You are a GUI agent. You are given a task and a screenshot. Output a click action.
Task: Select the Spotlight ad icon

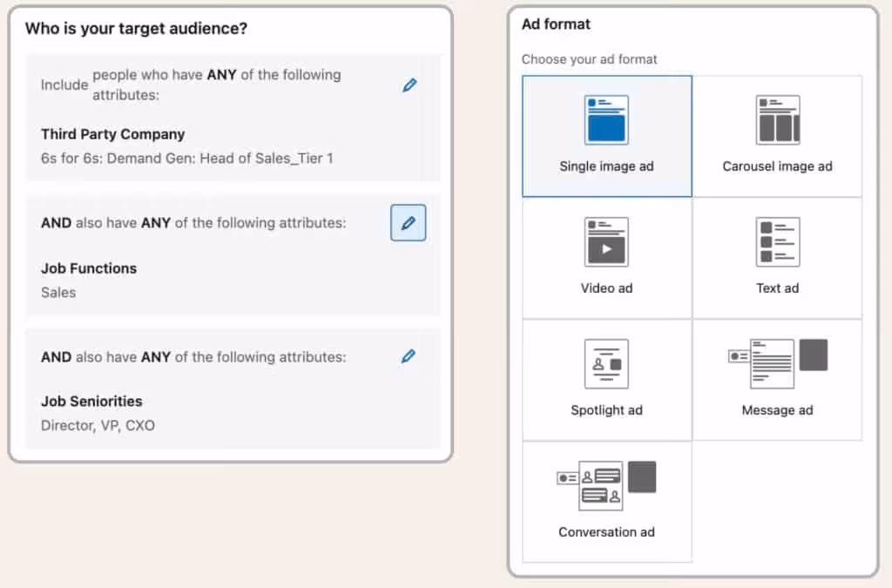pos(606,364)
